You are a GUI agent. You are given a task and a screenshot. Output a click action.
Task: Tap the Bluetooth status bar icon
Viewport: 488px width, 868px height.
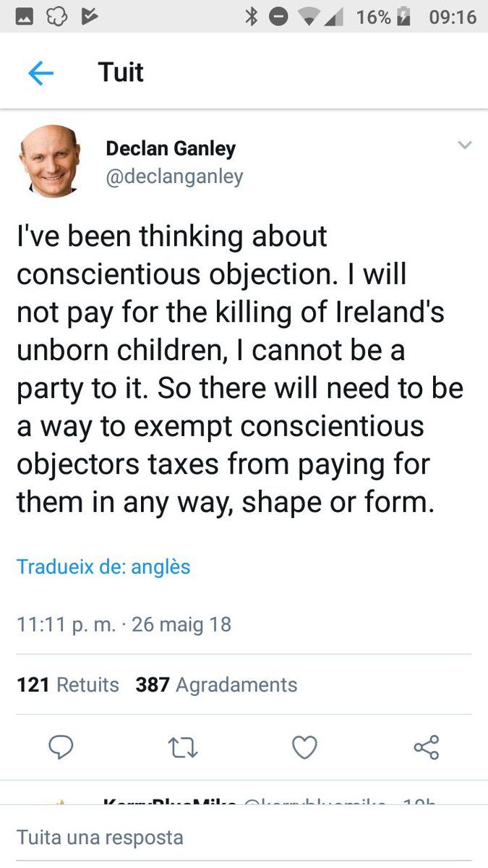[x=251, y=17]
